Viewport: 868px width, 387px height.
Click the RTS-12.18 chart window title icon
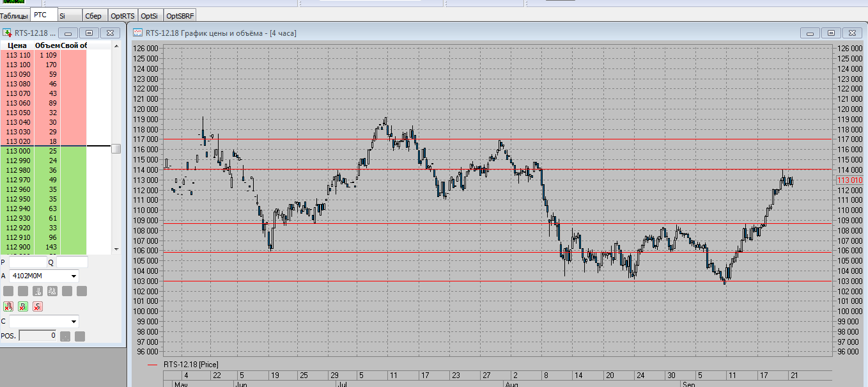coord(137,33)
